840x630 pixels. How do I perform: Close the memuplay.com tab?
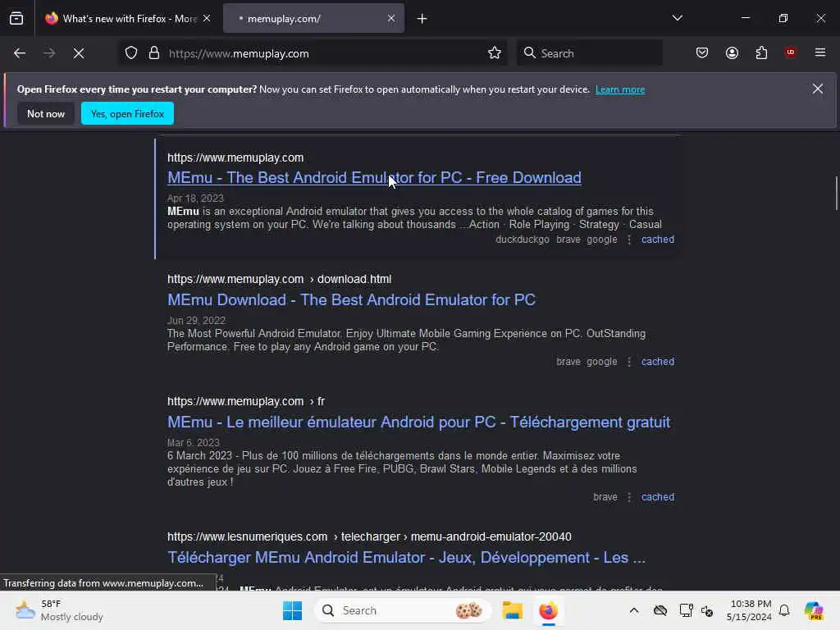point(391,18)
